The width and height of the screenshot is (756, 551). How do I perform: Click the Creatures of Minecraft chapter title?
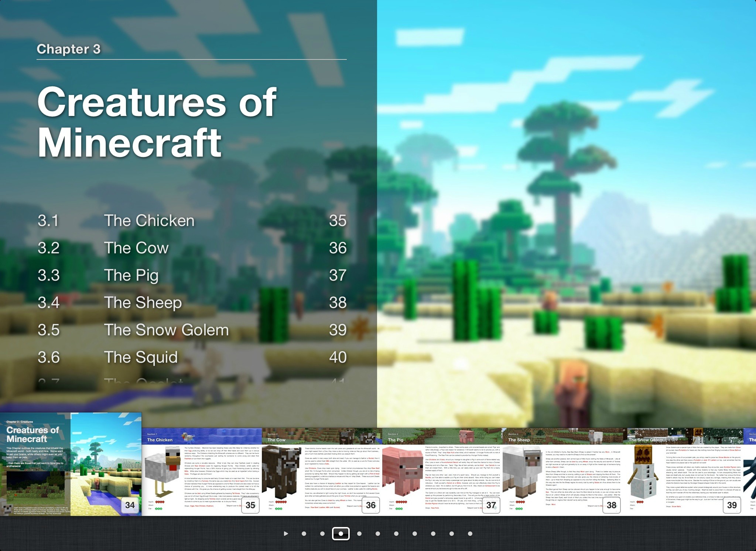click(157, 122)
